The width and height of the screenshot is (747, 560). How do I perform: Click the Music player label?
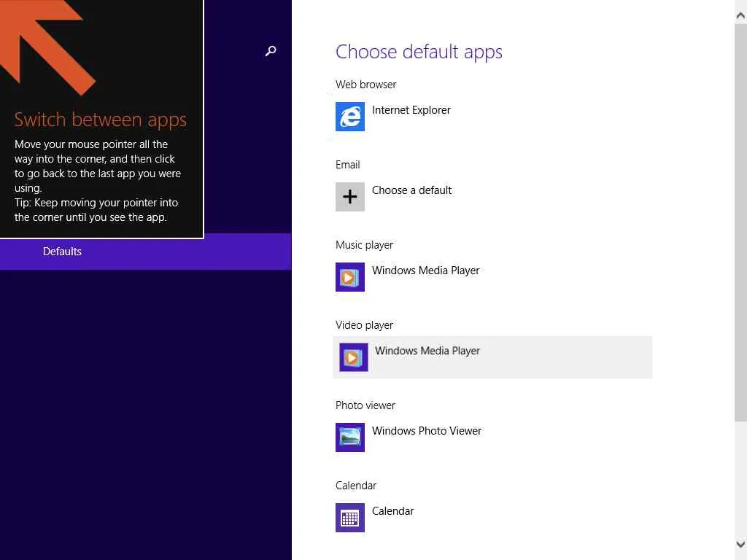364,245
